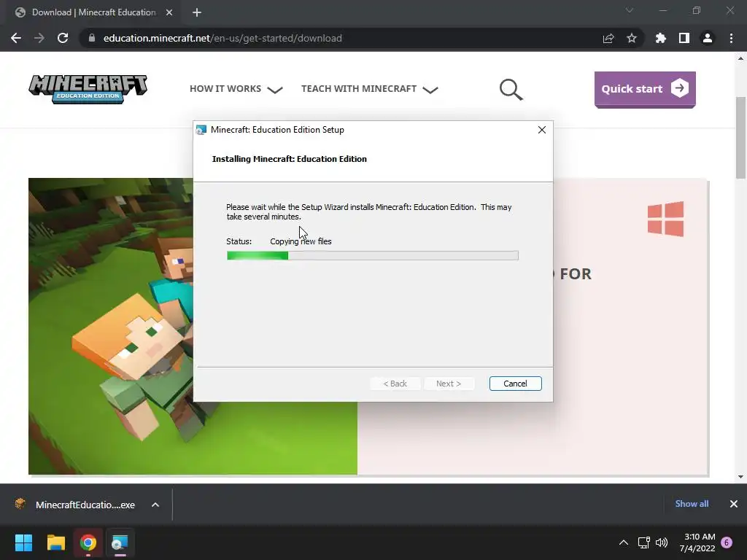The image size is (747, 560).
Task: Click the tab search chevron
Action: coord(630,10)
